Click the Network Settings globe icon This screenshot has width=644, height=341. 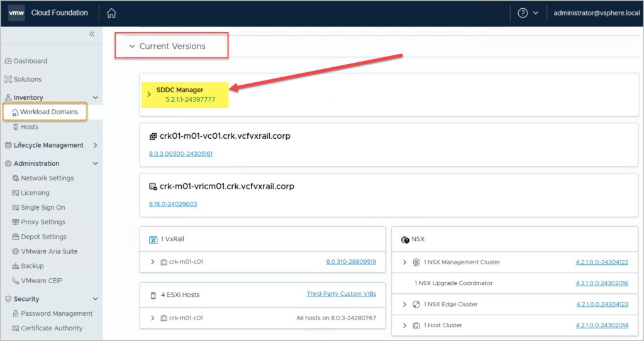[x=16, y=178]
